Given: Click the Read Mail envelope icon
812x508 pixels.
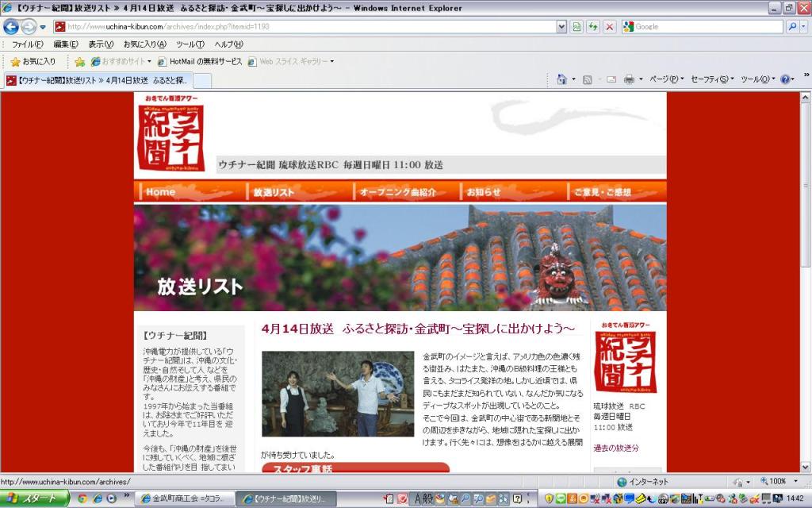Looking at the screenshot, I should [611, 79].
